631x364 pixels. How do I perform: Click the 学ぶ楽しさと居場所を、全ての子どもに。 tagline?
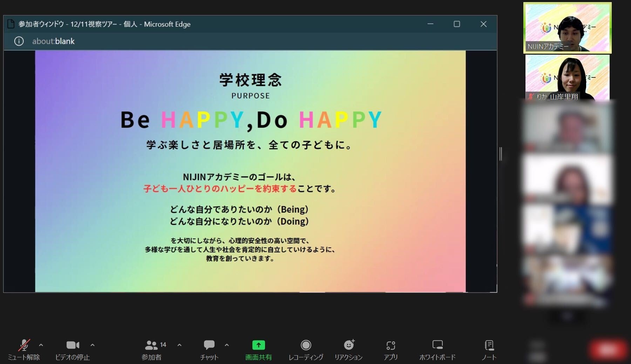click(250, 145)
